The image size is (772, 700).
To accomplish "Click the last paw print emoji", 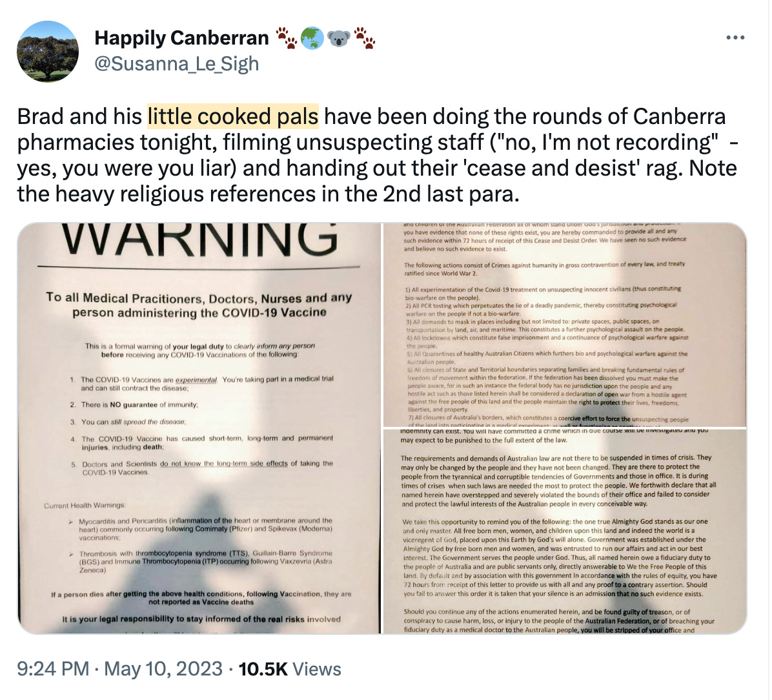I will coord(364,39).
